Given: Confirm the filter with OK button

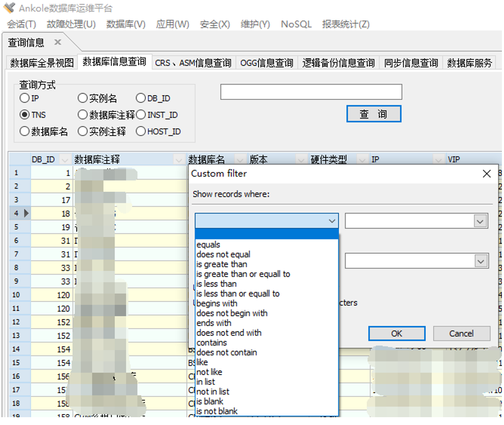Looking at the screenshot, I should point(397,333).
